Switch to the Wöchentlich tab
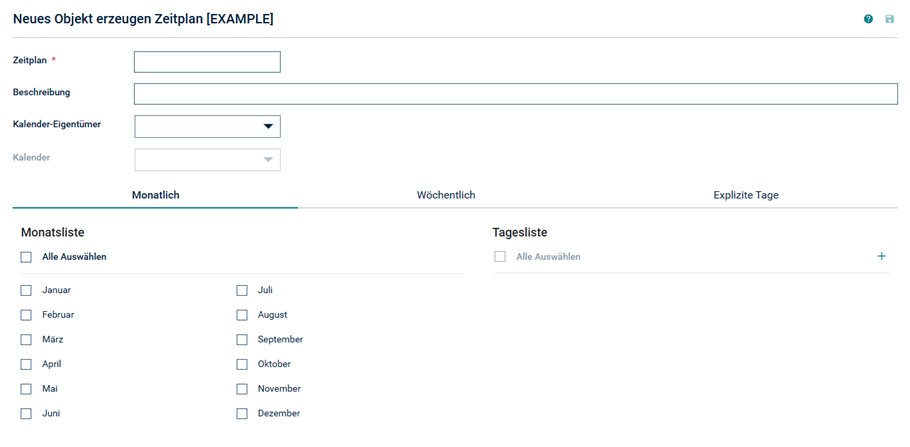 click(446, 195)
